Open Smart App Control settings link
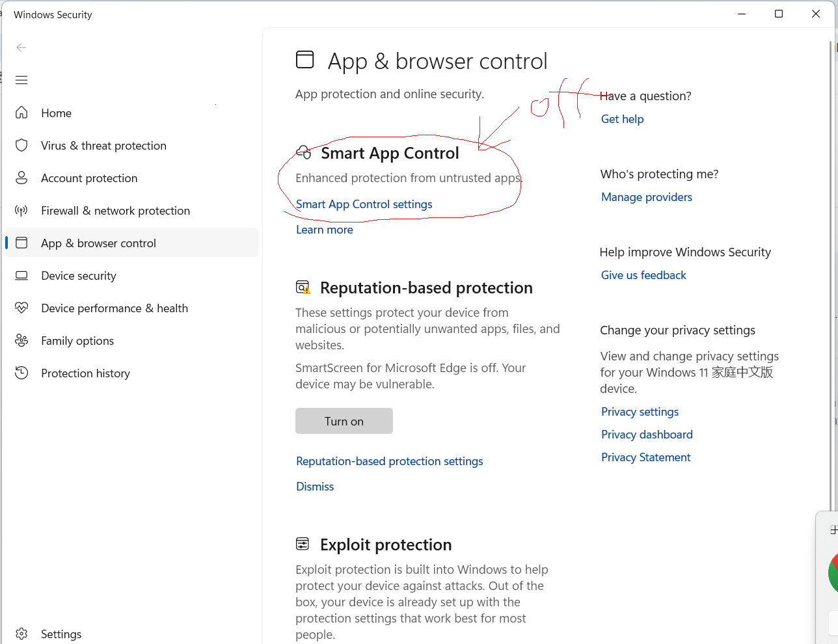 364,204
